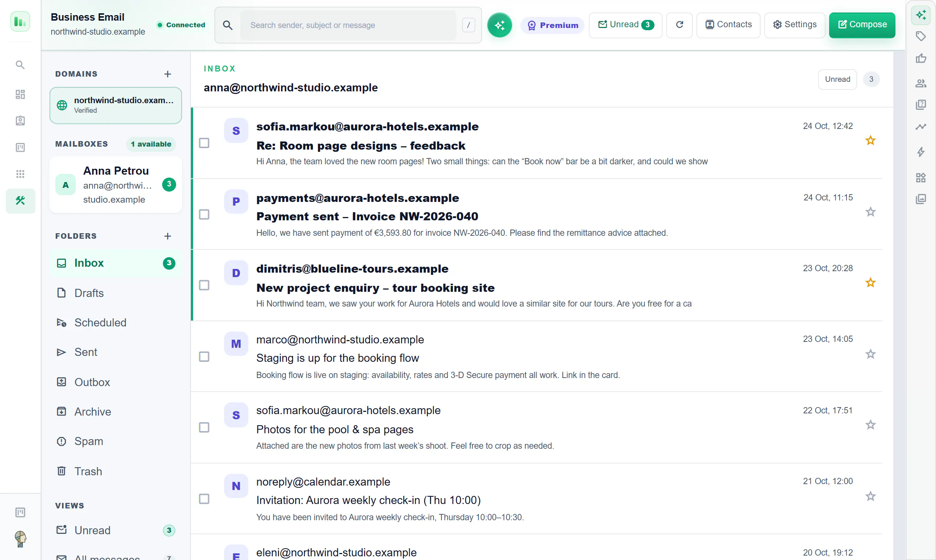The image size is (936, 560).
Task: Refresh the mailbox with reload icon
Action: tap(679, 25)
